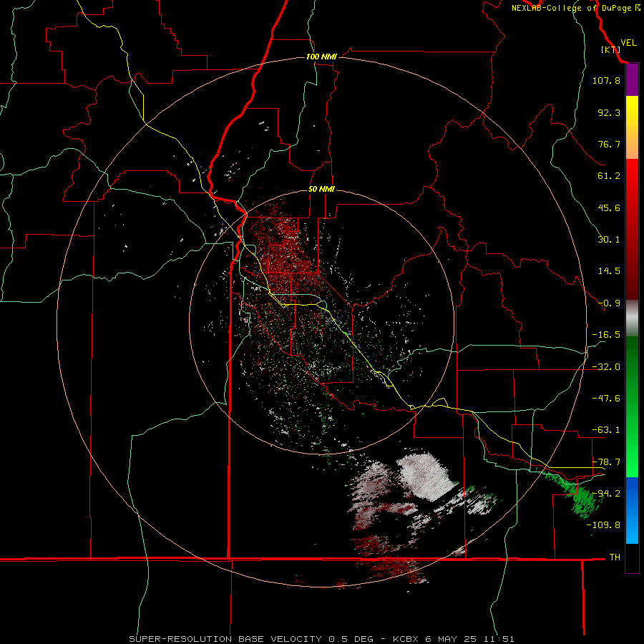Click the 45.6 legend value
This screenshot has width=644, height=644.
click(609, 208)
